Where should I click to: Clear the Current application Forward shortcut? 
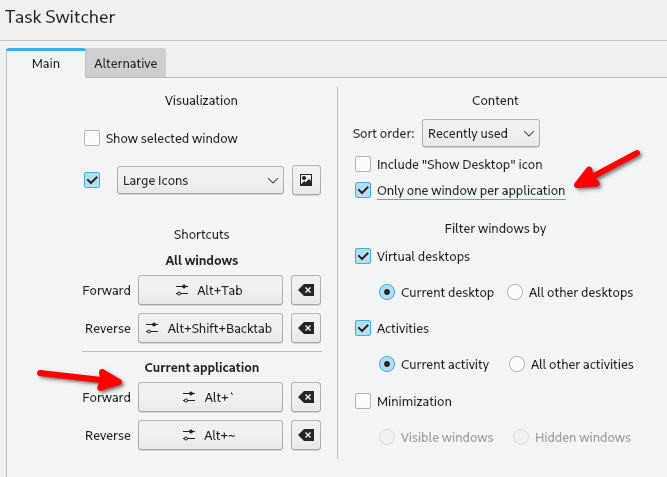tap(306, 398)
